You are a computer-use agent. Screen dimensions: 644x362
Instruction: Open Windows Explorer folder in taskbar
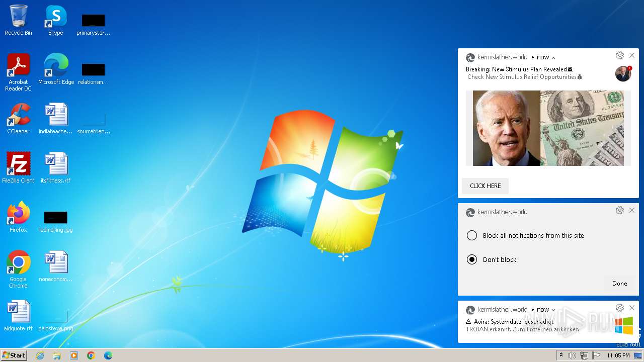[x=57, y=355]
